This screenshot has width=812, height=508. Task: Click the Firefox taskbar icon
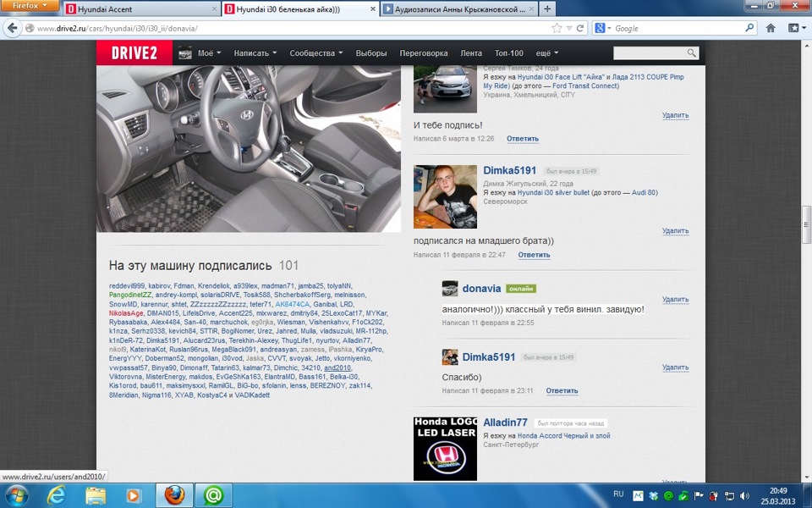coord(174,495)
